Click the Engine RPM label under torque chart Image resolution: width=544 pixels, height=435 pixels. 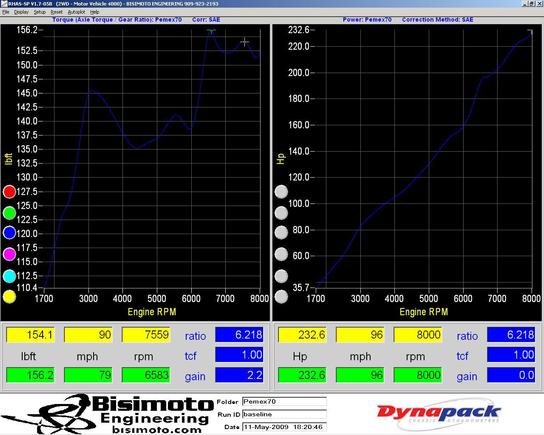pyautogui.click(x=152, y=312)
